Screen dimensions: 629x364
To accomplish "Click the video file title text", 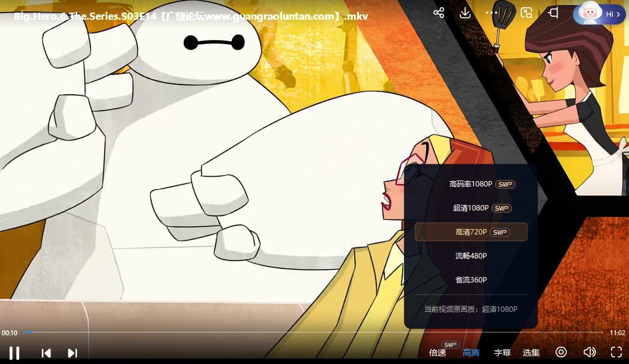I will point(191,16).
